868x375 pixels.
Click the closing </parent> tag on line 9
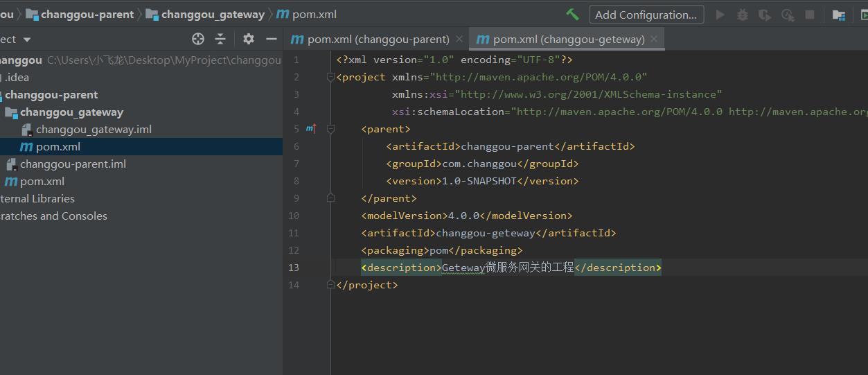coord(389,198)
